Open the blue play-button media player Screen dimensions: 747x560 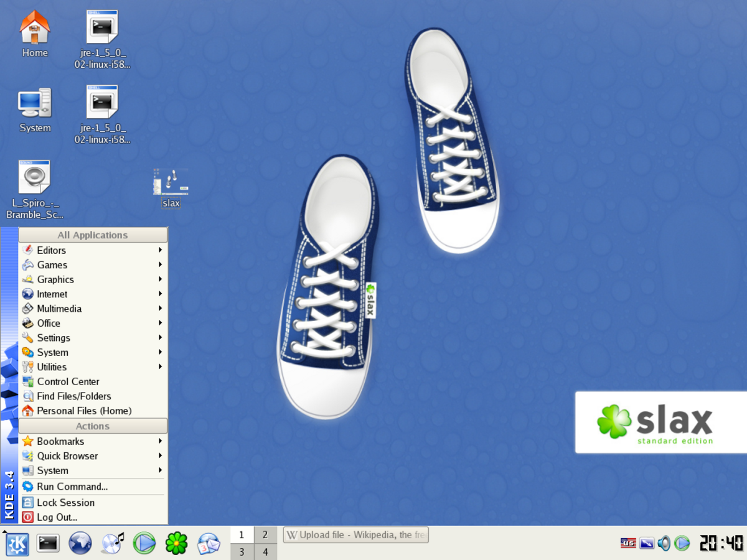pyautogui.click(x=144, y=543)
